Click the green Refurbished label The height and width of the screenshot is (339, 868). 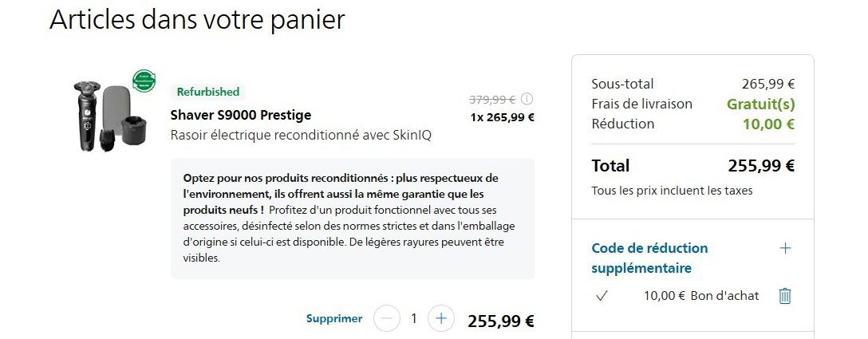click(x=208, y=92)
